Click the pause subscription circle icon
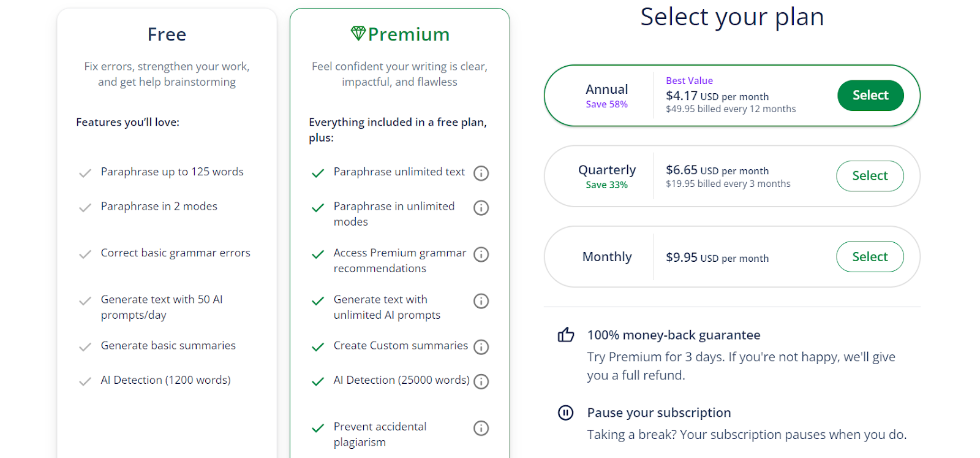 tap(566, 413)
